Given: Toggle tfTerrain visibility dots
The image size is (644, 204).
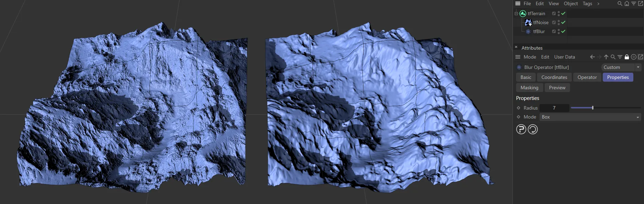Looking at the screenshot, I should click(558, 13).
